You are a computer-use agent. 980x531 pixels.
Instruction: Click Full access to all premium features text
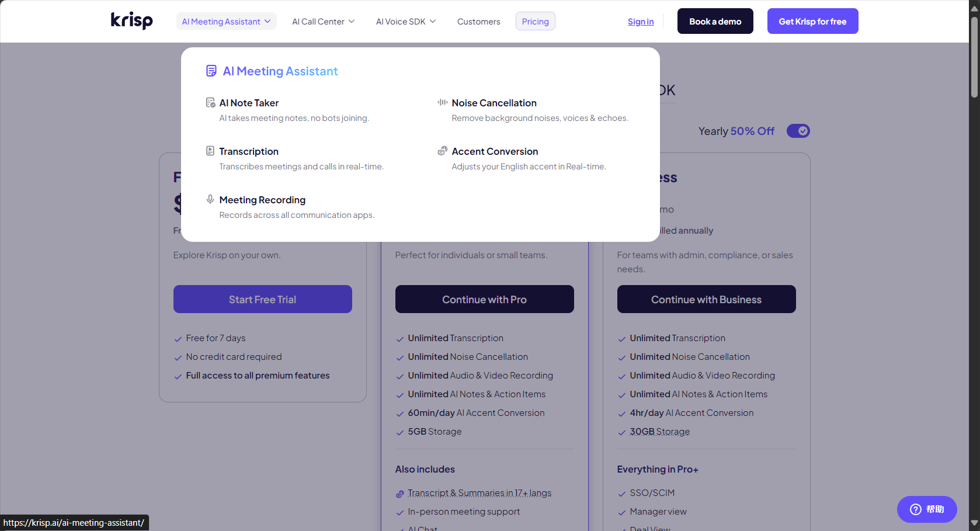pos(258,376)
